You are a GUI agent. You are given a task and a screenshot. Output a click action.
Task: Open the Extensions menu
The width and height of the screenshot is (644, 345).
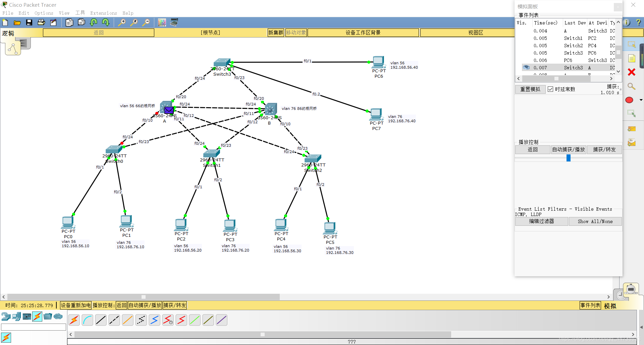tap(104, 13)
